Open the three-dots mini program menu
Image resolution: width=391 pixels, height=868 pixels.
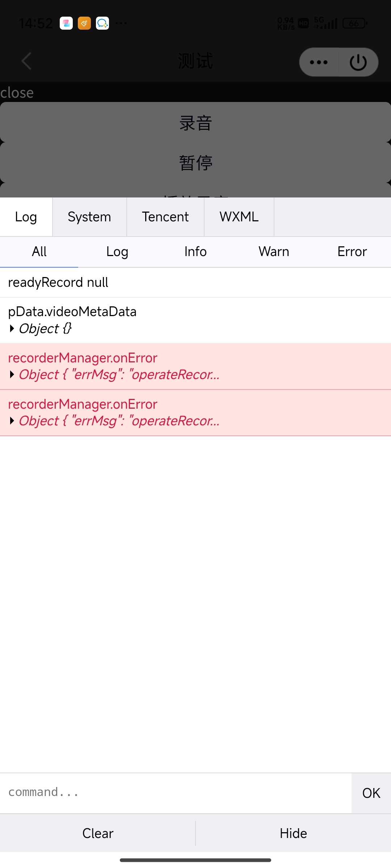coord(319,62)
